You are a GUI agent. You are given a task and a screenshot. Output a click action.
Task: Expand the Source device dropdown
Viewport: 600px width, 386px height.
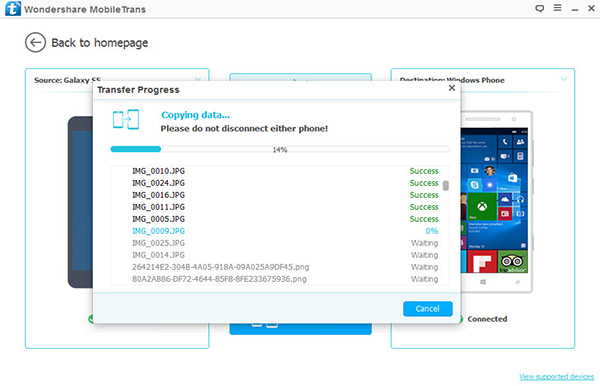[x=198, y=79]
